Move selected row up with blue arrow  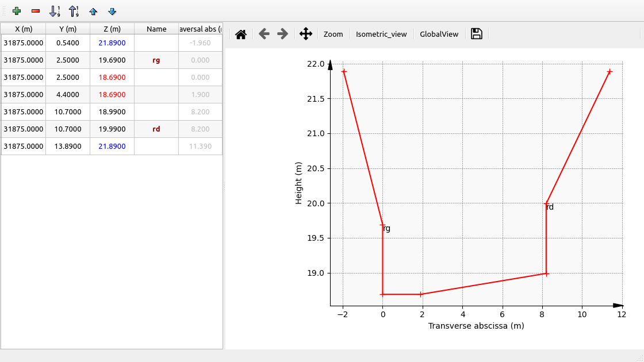pos(93,11)
